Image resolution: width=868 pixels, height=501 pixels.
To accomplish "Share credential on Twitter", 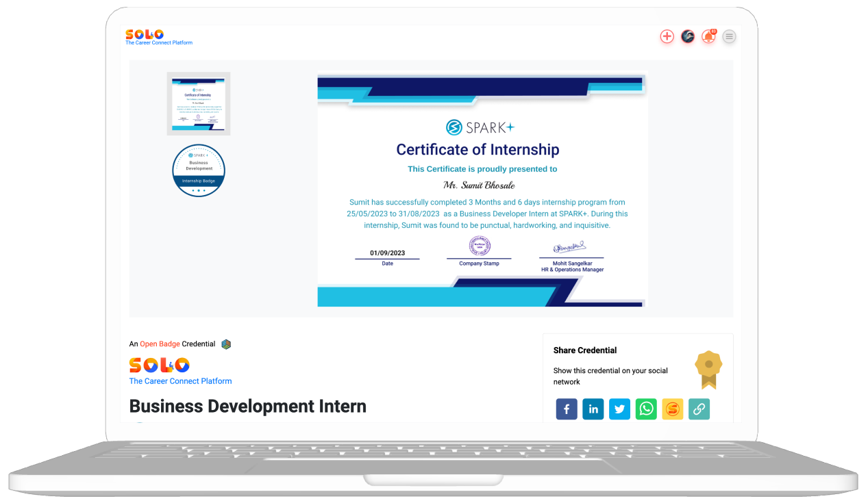I will 619,409.
